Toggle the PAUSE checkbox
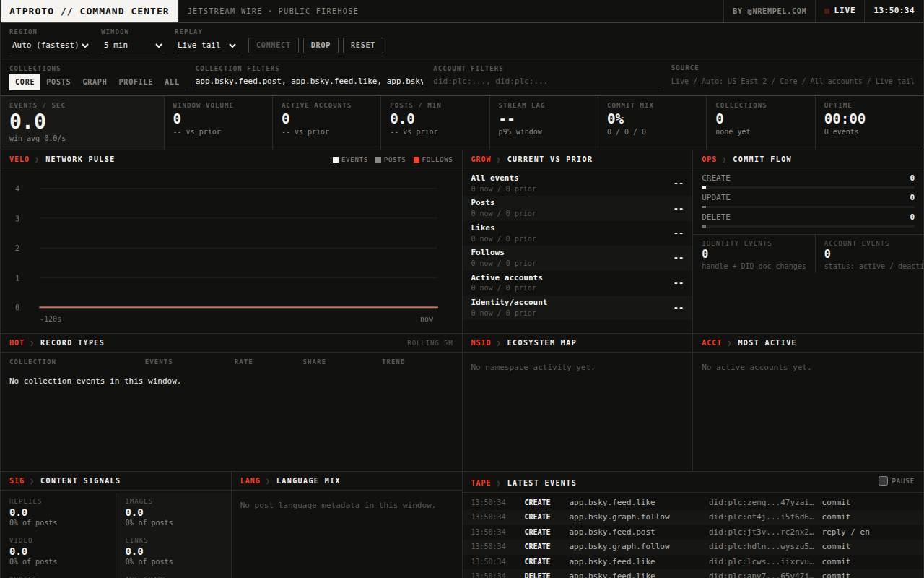Screen dimensions: 924x578 point(883,480)
